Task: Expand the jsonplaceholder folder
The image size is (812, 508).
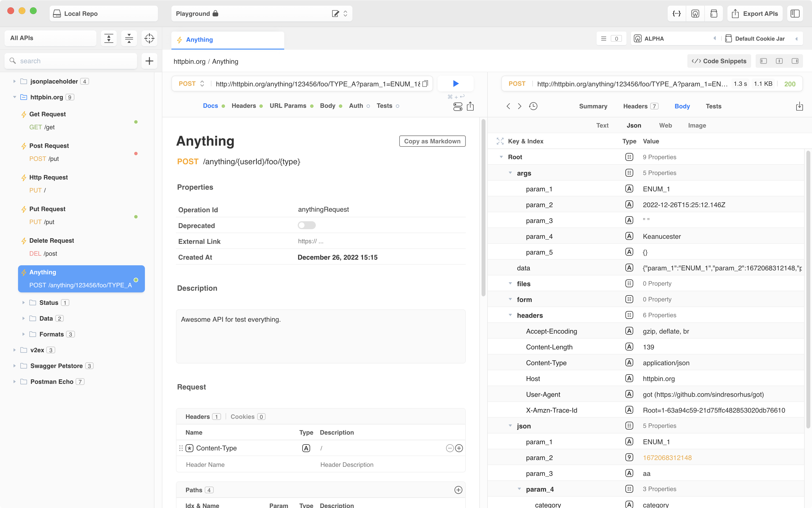Action: click(14, 81)
